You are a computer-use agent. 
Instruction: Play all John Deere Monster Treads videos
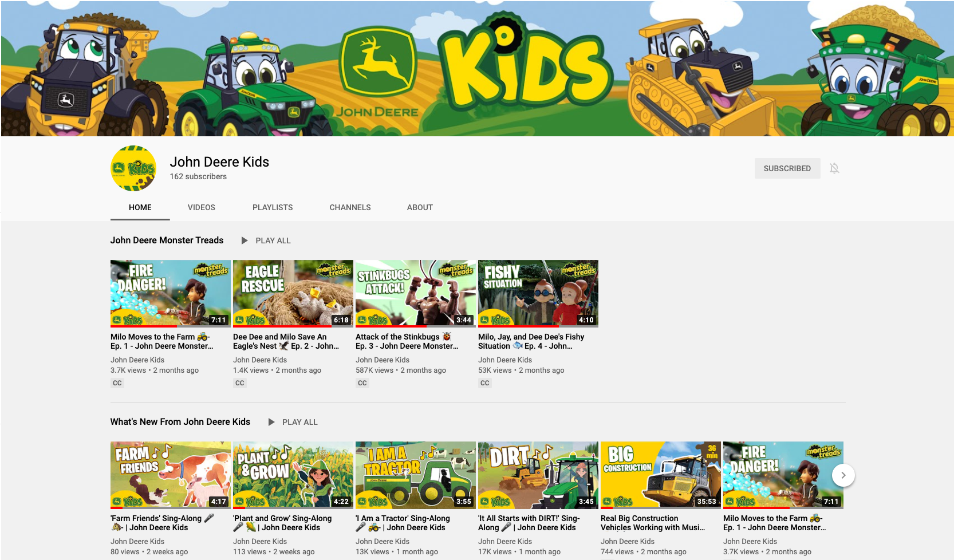(x=266, y=240)
